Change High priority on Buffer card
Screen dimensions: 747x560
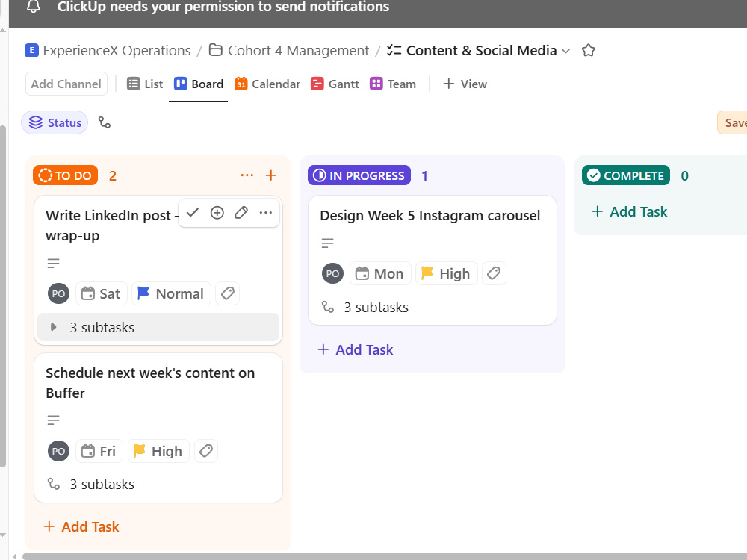(158, 451)
